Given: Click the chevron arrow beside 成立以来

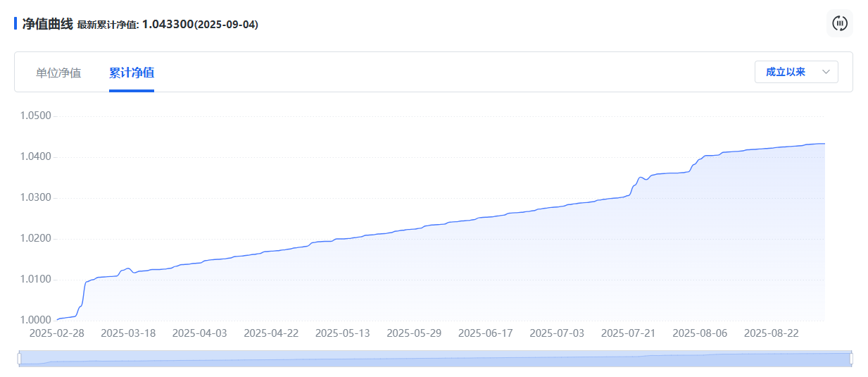Looking at the screenshot, I should [826, 72].
